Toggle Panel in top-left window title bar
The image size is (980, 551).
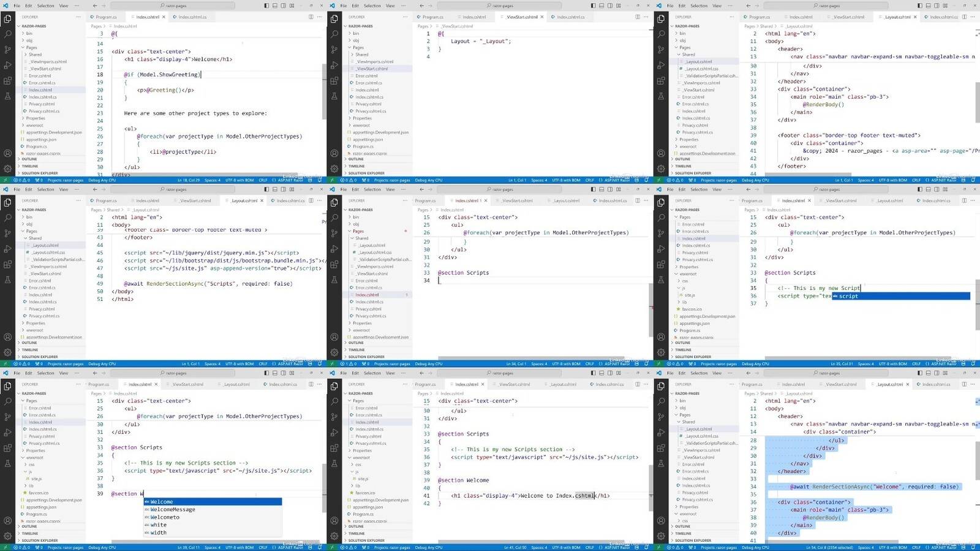274,6
